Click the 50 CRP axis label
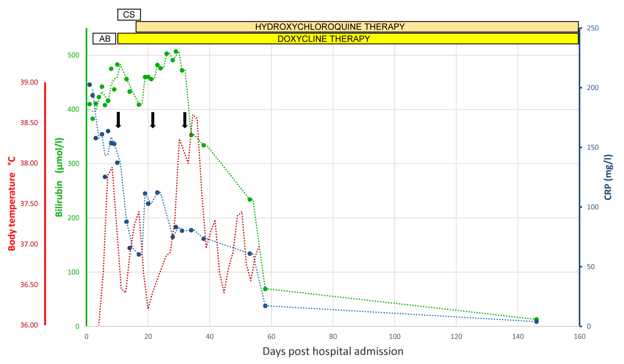This screenshot has height=364, width=624. 591,267
